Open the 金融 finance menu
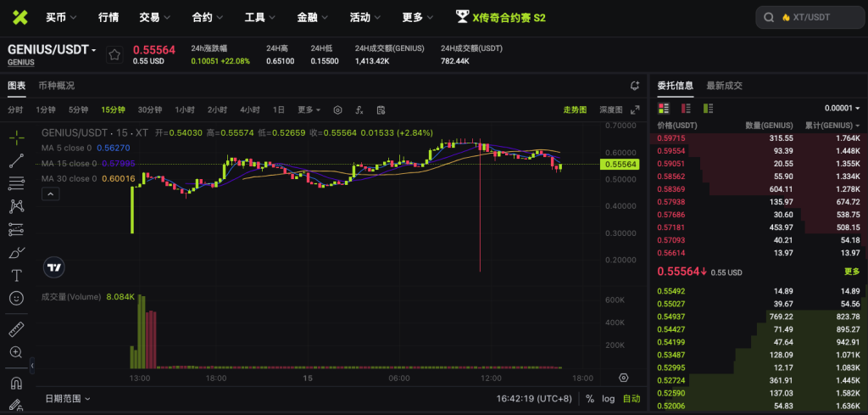 pyautogui.click(x=312, y=18)
